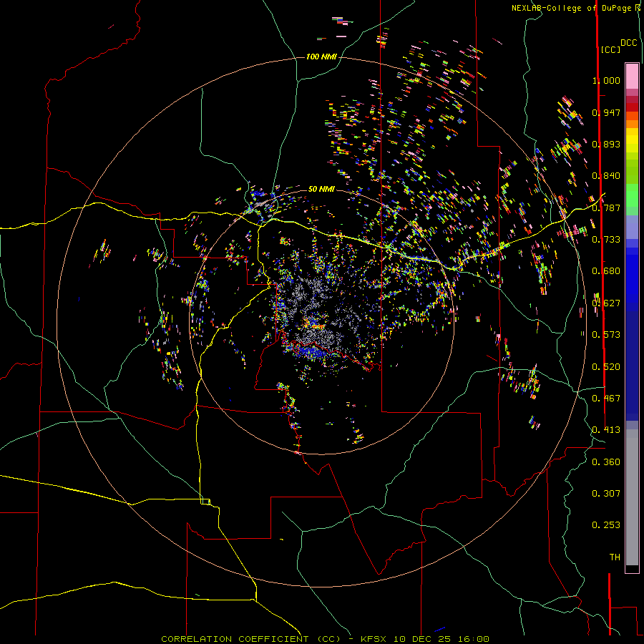Click the 50 NMI range ring label
The width and height of the screenshot is (644, 644).
tap(321, 190)
